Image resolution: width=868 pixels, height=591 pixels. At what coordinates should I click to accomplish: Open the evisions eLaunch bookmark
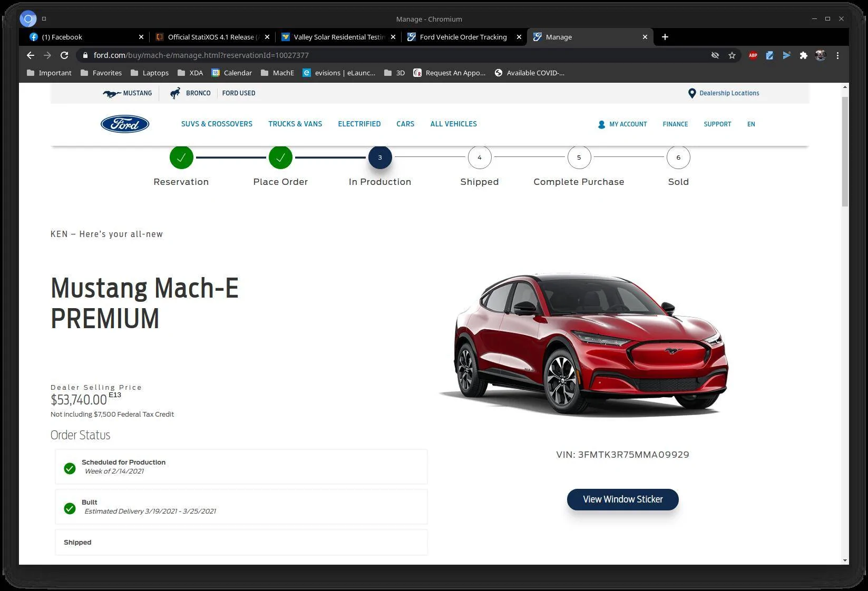(x=339, y=73)
